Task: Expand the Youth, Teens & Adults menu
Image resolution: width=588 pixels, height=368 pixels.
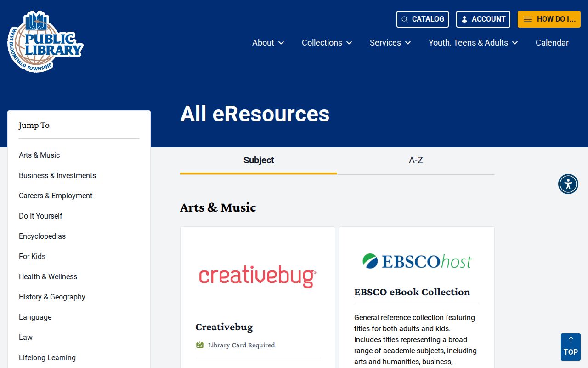Action: tap(473, 43)
